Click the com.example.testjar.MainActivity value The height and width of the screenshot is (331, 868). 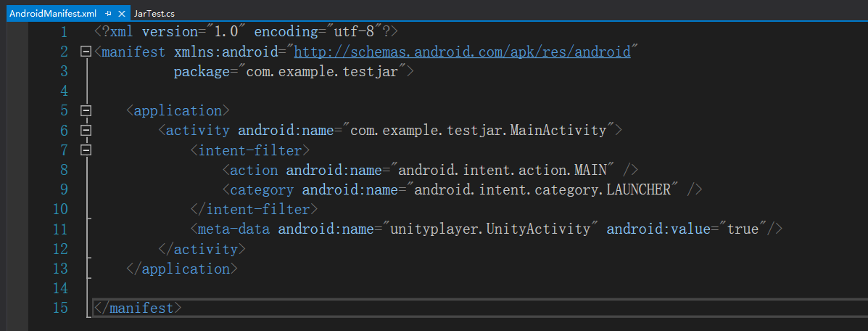[479, 130]
